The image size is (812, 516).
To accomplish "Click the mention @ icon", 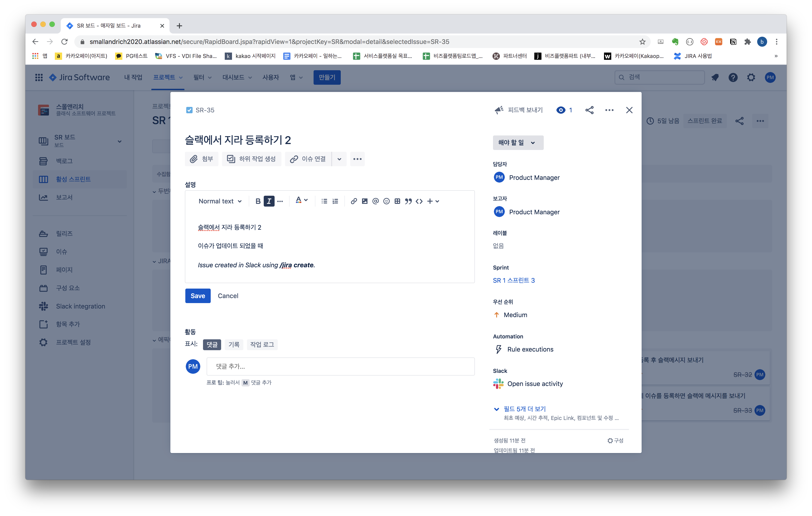I will tap(375, 201).
